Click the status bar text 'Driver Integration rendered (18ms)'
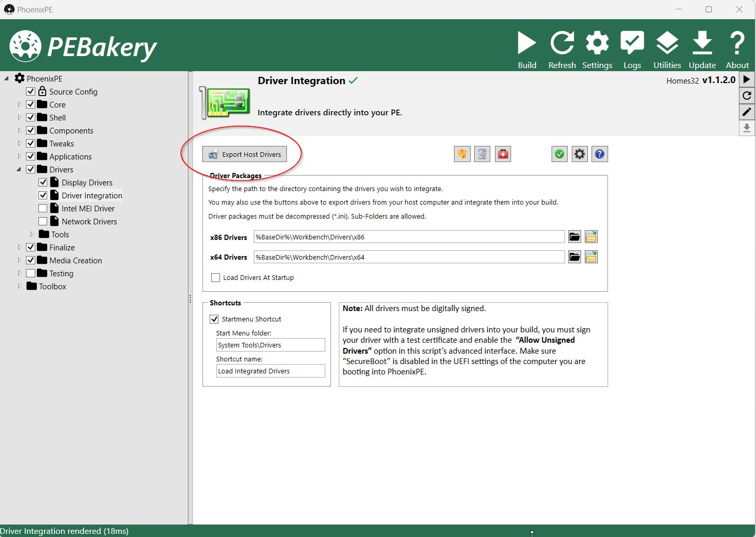756x537 pixels. [x=64, y=531]
